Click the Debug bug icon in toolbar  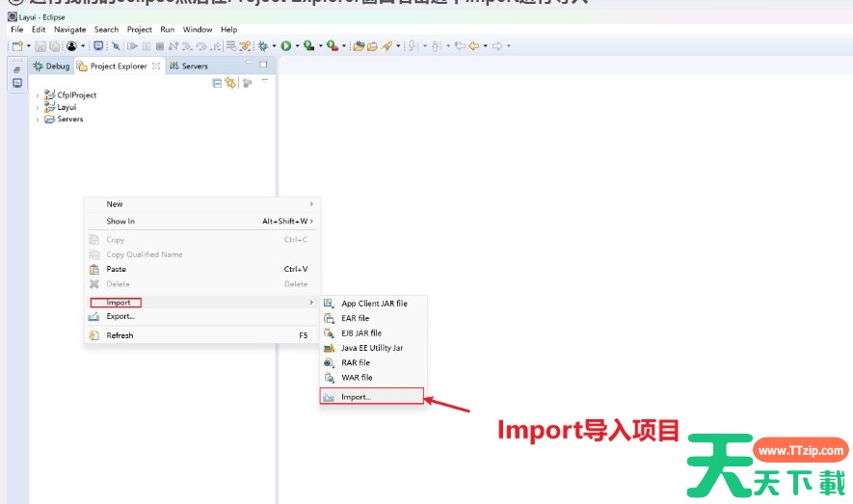click(262, 45)
